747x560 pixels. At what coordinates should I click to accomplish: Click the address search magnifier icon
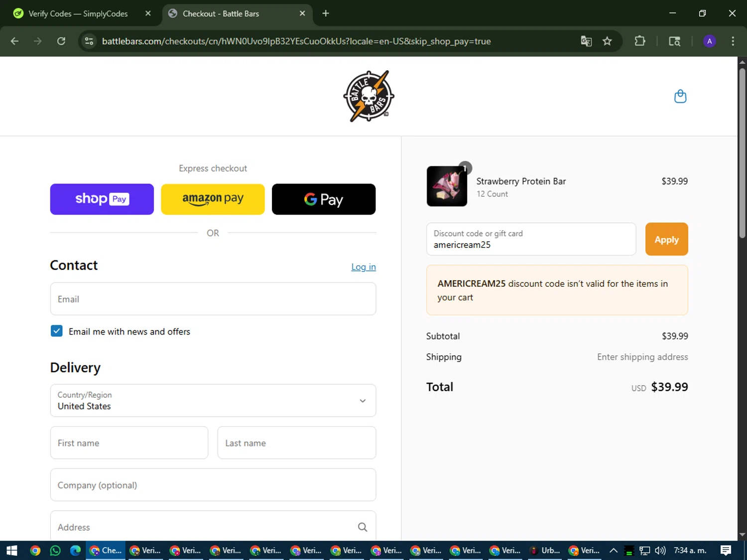tap(363, 527)
